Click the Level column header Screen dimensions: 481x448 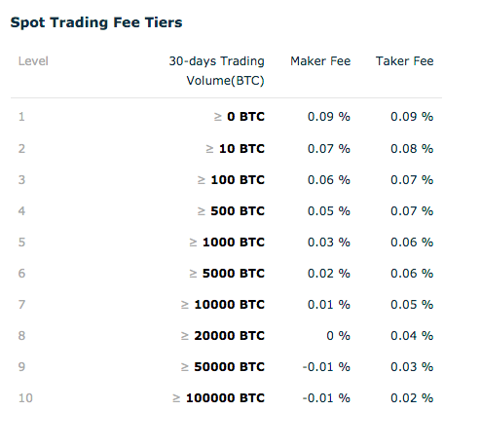(x=33, y=61)
